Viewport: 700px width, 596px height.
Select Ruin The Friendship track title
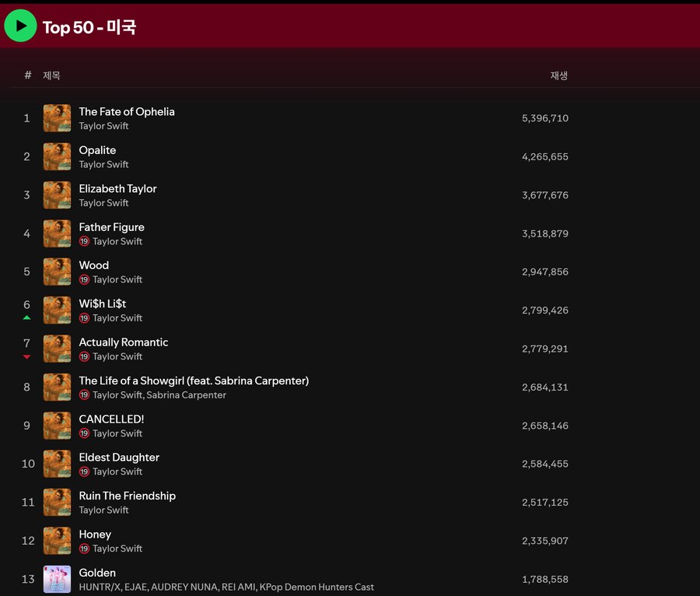coord(127,496)
